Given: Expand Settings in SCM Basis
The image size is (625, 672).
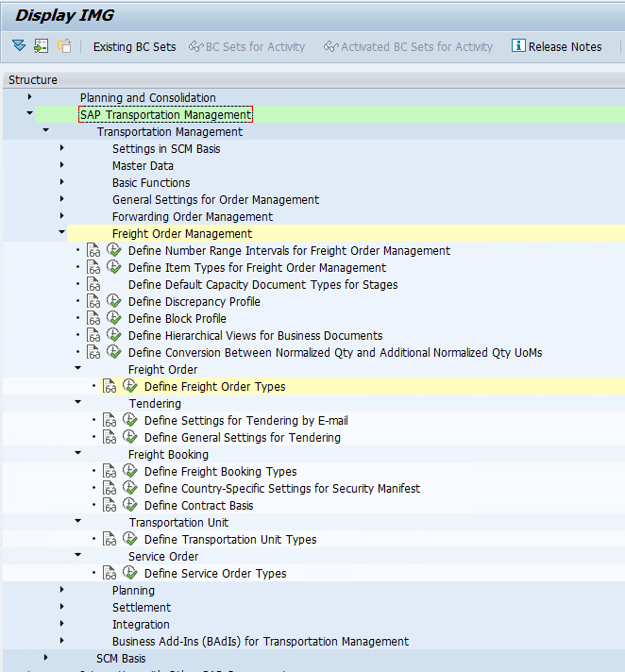Looking at the screenshot, I should click(x=61, y=148).
